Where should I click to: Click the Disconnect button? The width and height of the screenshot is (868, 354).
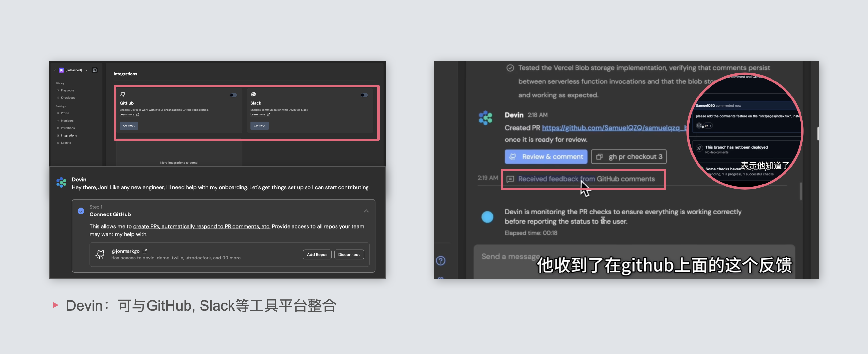349,254
